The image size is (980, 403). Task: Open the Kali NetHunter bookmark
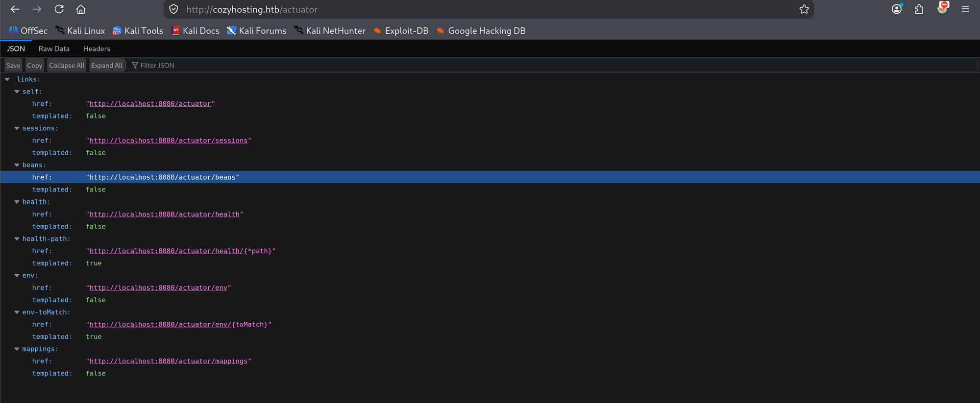(329, 31)
